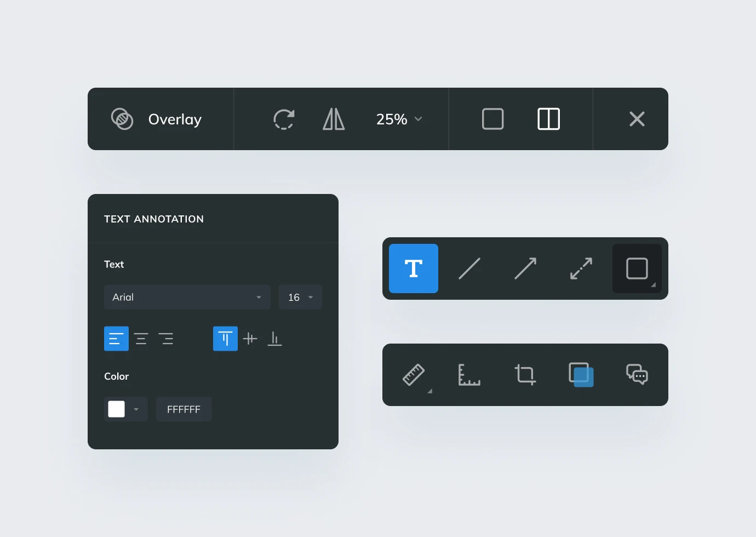Select the Arrow drawing tool
Viewport: 756px width, 537px height.
pyautogui.click(x=525, y=268)
